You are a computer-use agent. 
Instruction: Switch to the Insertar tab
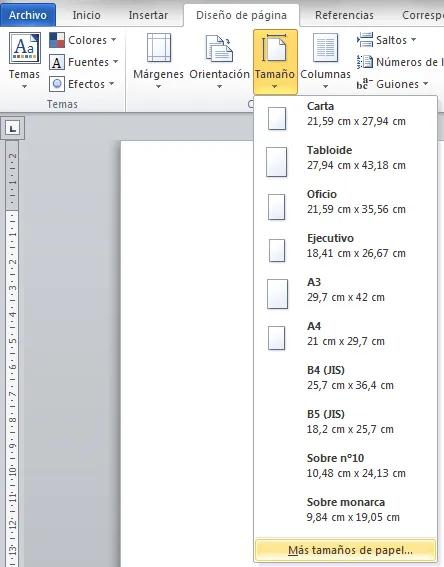(x=148, y=15)
